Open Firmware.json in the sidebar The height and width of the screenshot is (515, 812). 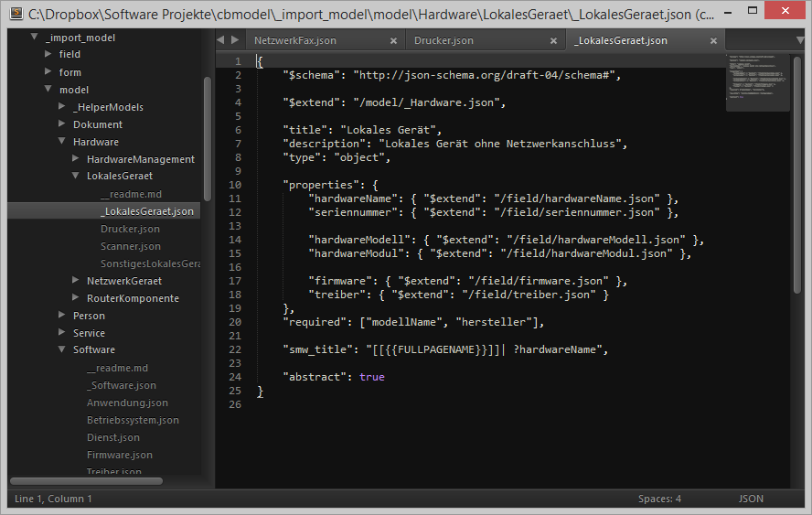120,455
